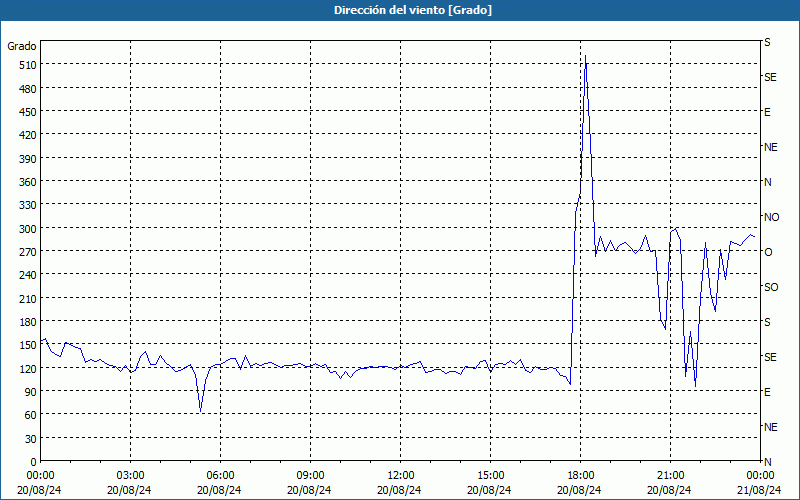Click the 'S' compass label beside the 180 gridline

pyautogui.click(x=767, y=322)
